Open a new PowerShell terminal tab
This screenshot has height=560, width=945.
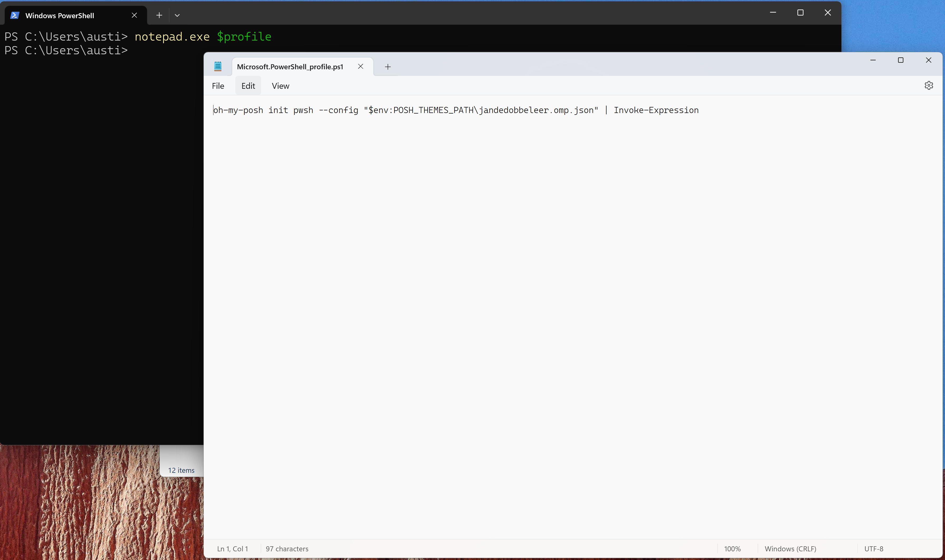[159, 15]
